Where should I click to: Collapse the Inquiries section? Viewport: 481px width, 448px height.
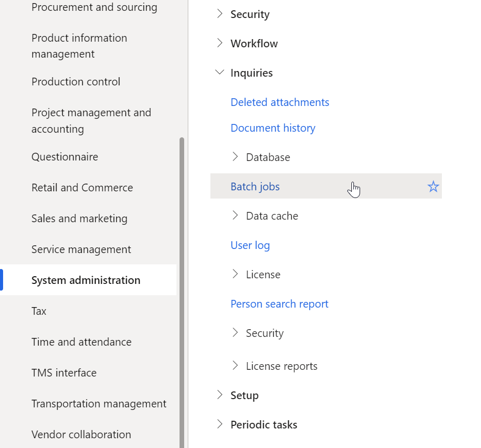(x=219, y=73)
